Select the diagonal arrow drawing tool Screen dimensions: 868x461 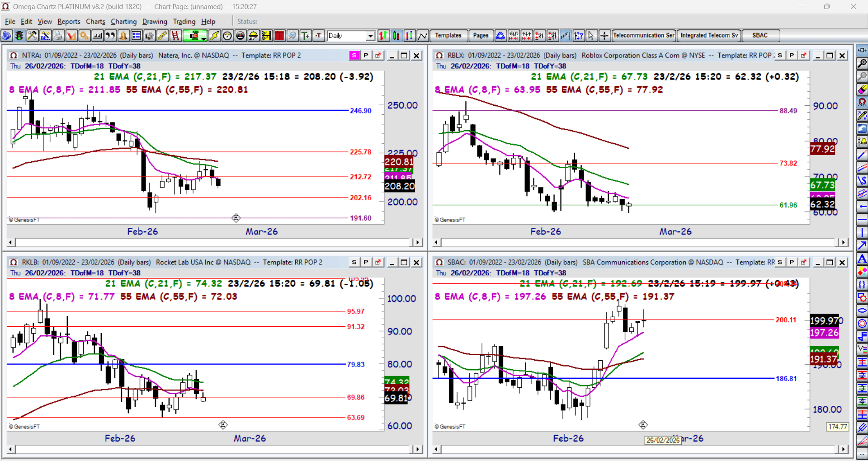coord(862,245)
